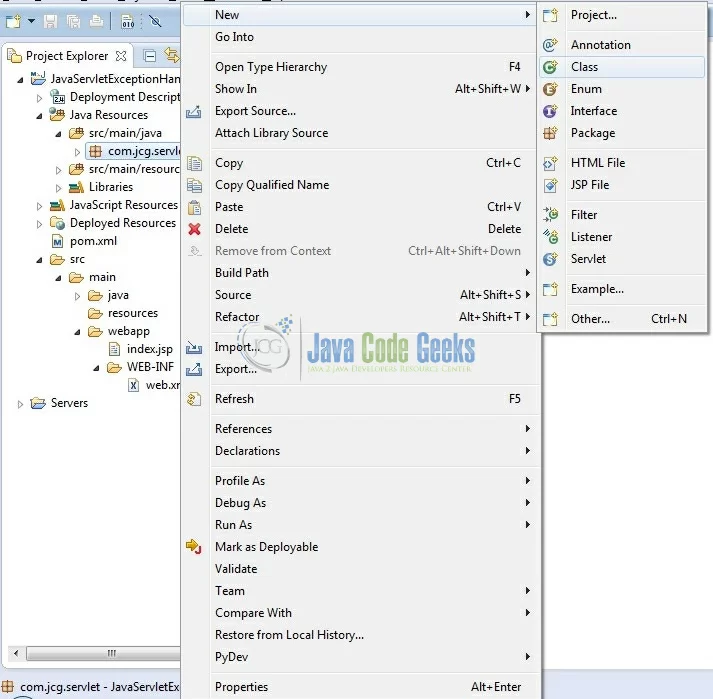Click the Save All toolbar icon
Screen dimensions: 713x699
(x=73, y=21)
